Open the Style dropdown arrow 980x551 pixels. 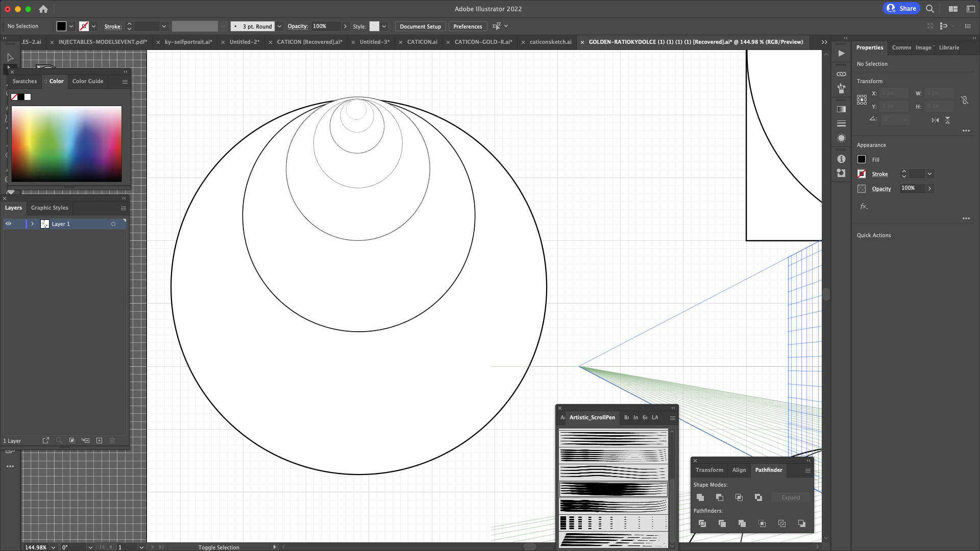point(384,27)
